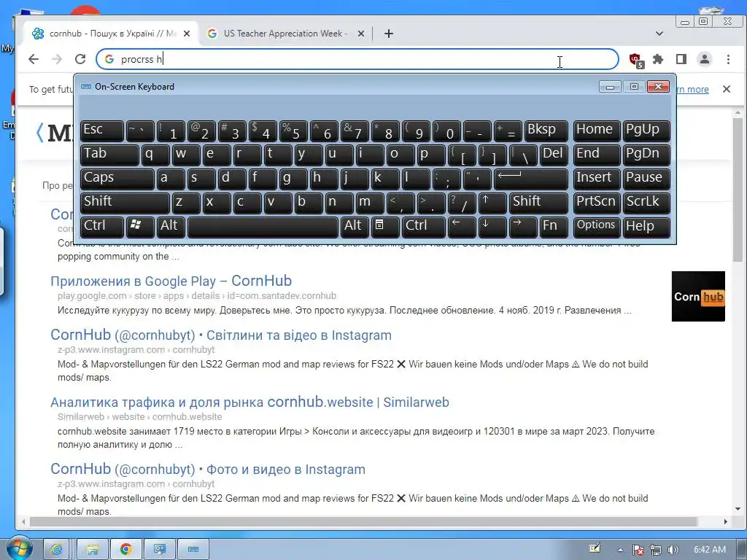Screen dimensions: 747x560
Task: Click the Bksp key
Action: (546, 131)
